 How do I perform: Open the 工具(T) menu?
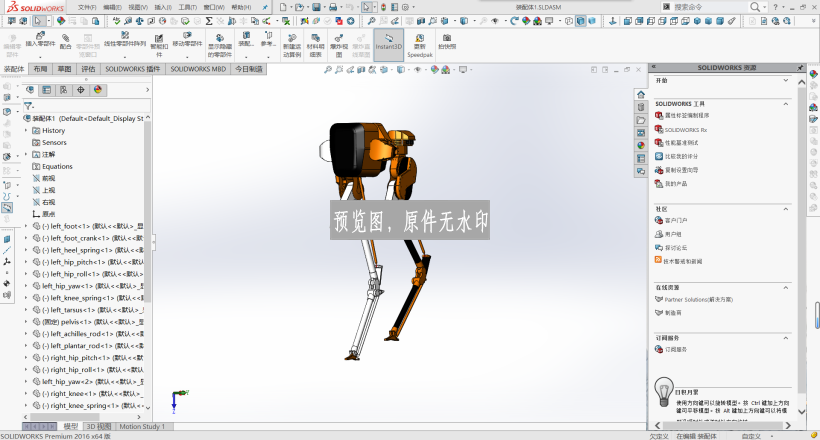click(187, 7)
